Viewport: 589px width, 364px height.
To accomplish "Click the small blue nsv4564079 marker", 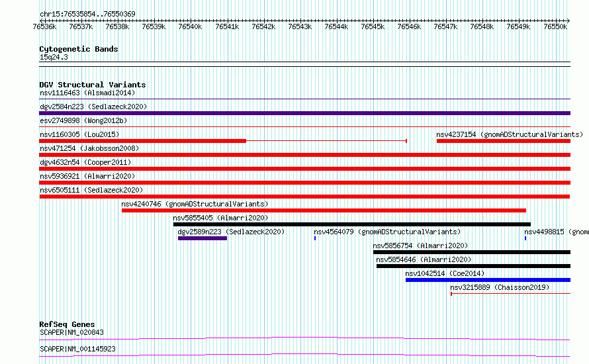I will [315, 238].
